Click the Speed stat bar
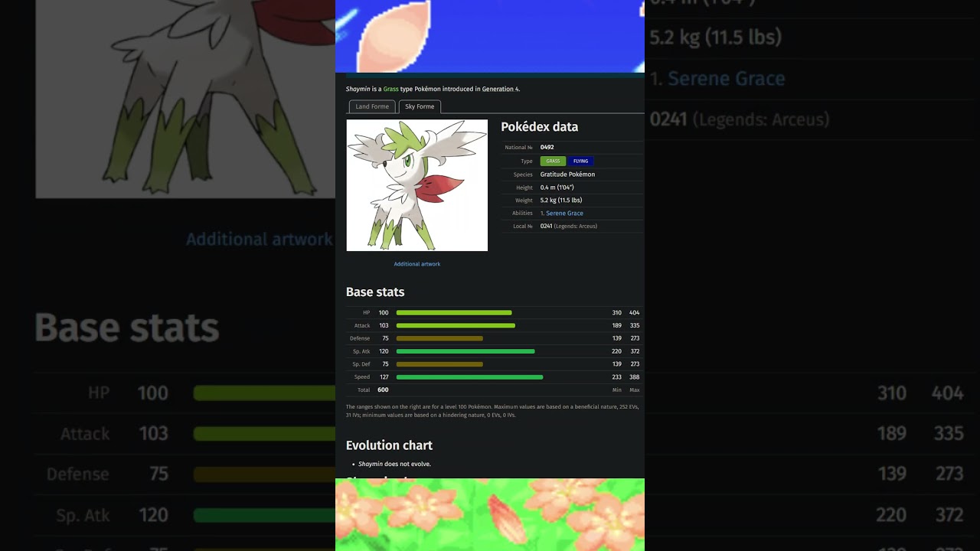 coord(470,377)
